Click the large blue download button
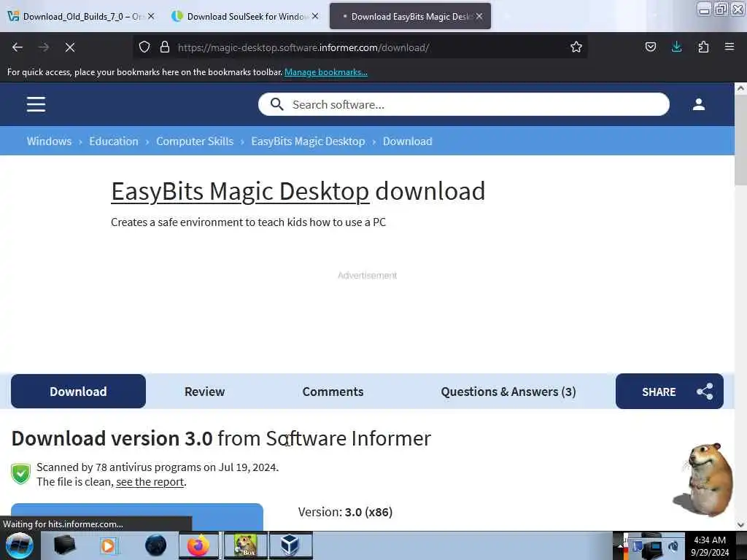The width and height of the screenshot is (747, 560). point(137,517)
